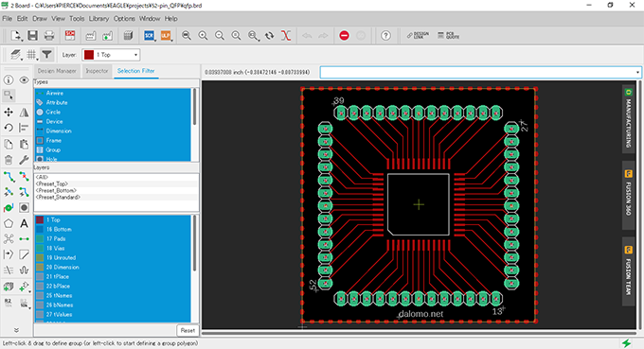Image resolution: width=644 pixels, height=349 pixels.
Task: Toggle Device type in filter list
Action: [x=112, y=121]
